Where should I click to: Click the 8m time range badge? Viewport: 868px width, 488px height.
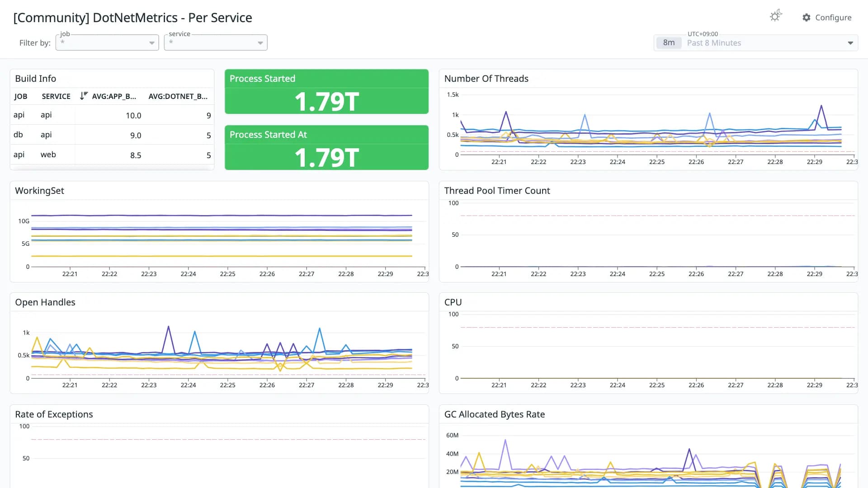point(669,43)
